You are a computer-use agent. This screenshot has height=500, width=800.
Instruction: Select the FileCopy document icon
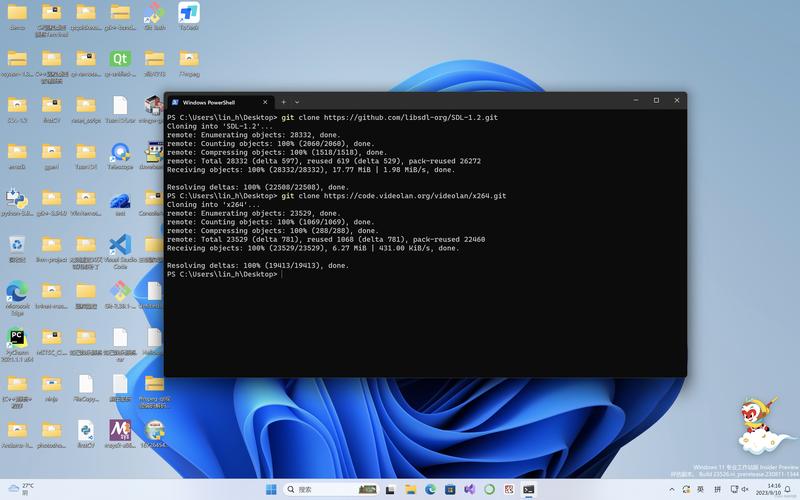(86, 388)
